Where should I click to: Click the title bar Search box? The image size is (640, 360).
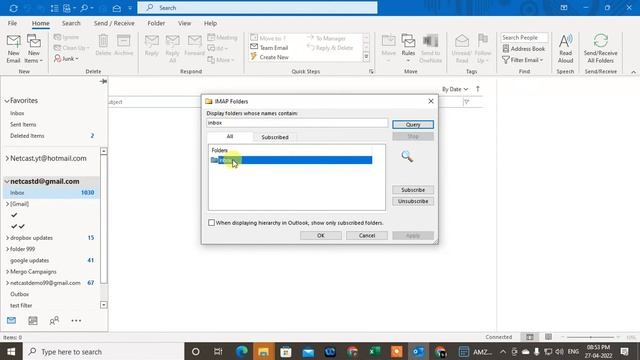coord(258,8)
